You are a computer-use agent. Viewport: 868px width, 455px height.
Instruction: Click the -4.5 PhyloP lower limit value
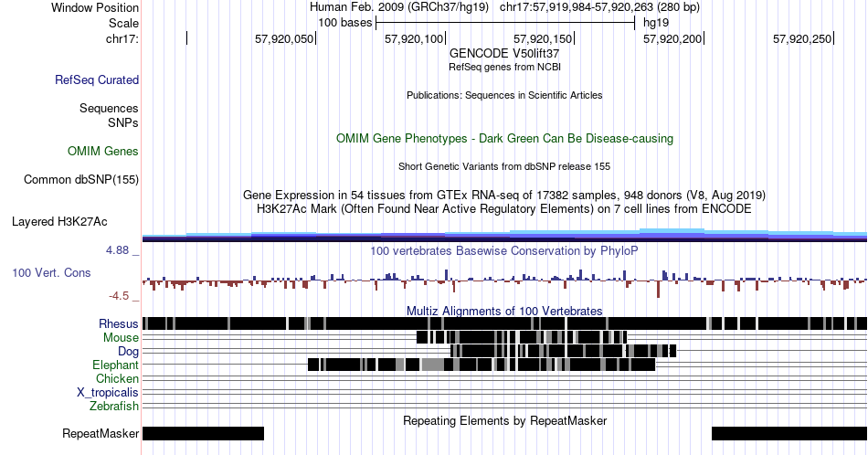pyautogui.click(x=119, y=296)
